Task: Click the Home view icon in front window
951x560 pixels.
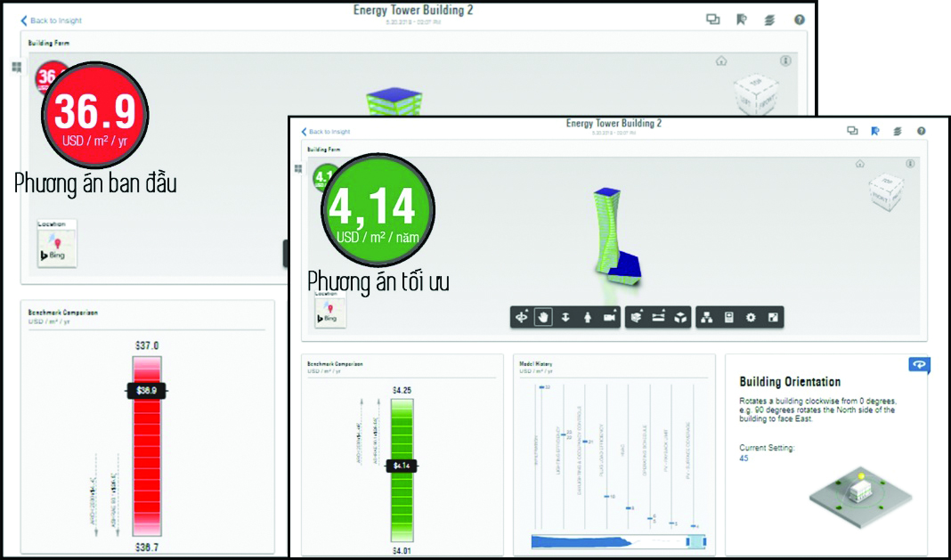Action: (860, 164)
